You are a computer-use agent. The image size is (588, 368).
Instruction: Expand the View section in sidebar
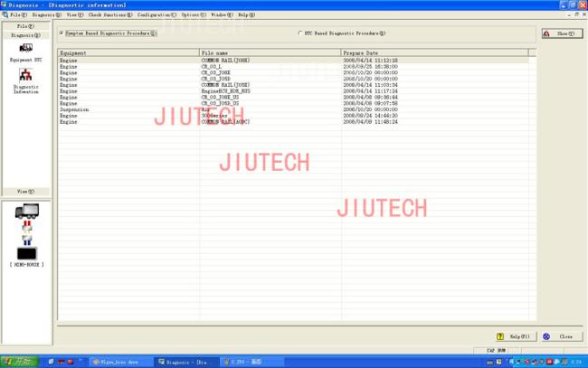tap(25, 192)
